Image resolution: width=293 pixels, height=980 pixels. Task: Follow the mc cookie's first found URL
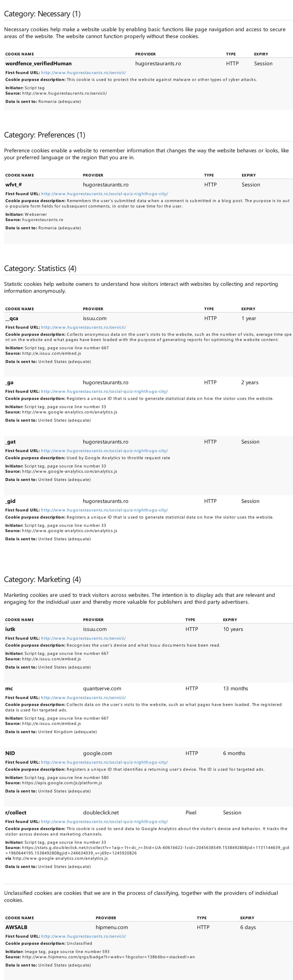coord(83,697)
